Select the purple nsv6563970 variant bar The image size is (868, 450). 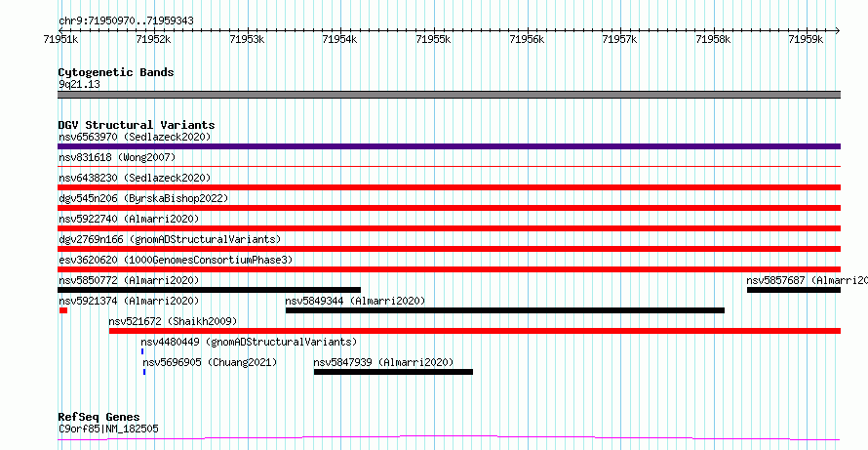449,146
